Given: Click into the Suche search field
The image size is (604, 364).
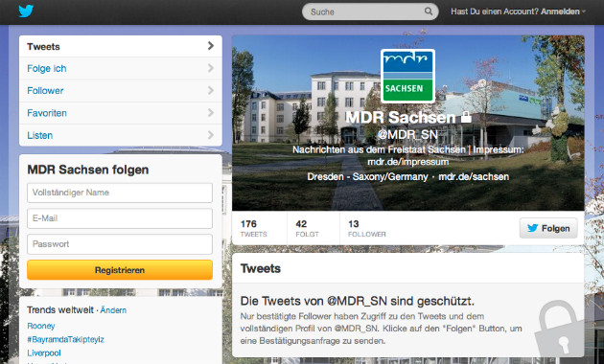Looking at the screenshot, I should pos(370,11).
